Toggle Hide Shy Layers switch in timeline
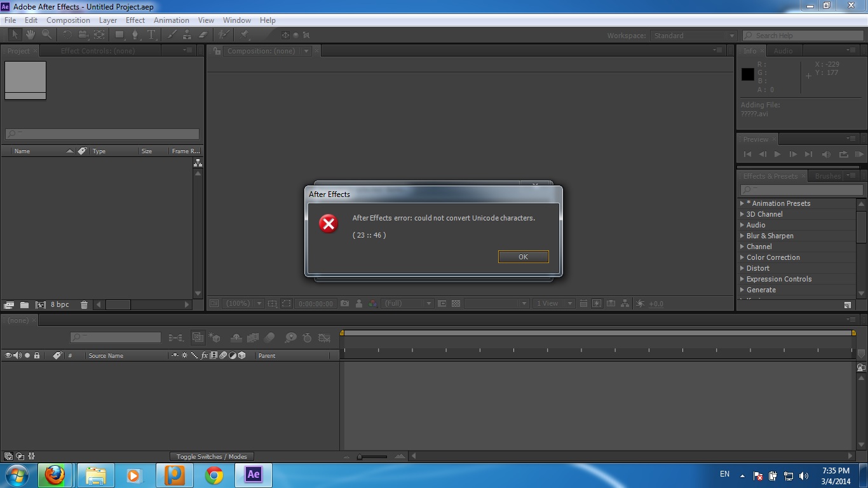The height and width of the screenshot is (488, 868). coord(236,337)
